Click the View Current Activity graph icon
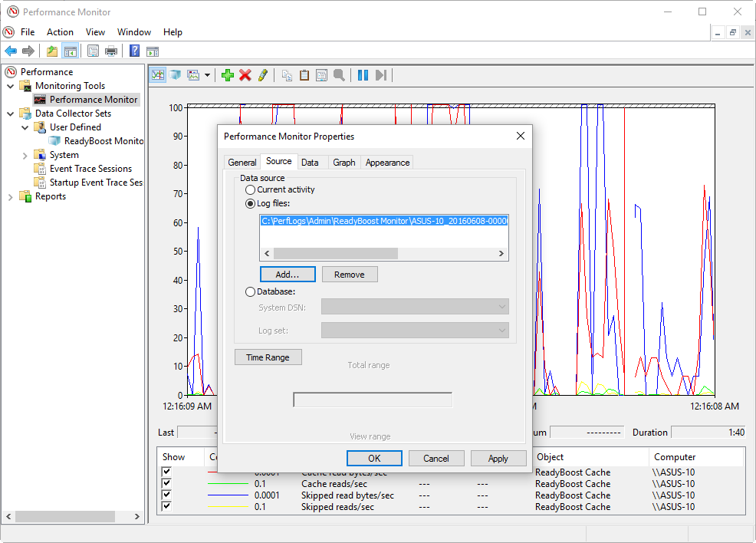 click(x=158, y=75)
